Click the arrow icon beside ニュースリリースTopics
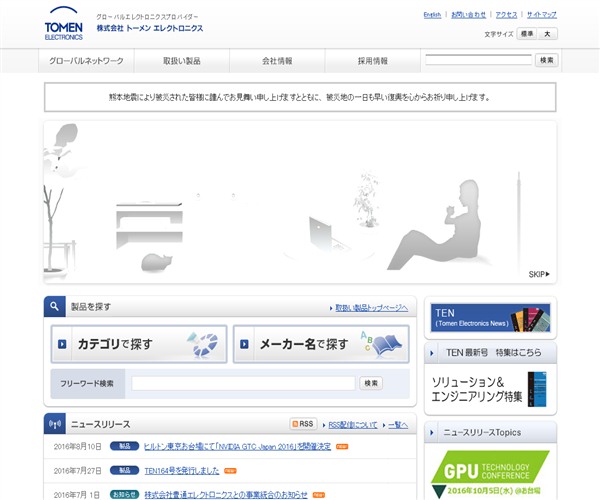 436,432
